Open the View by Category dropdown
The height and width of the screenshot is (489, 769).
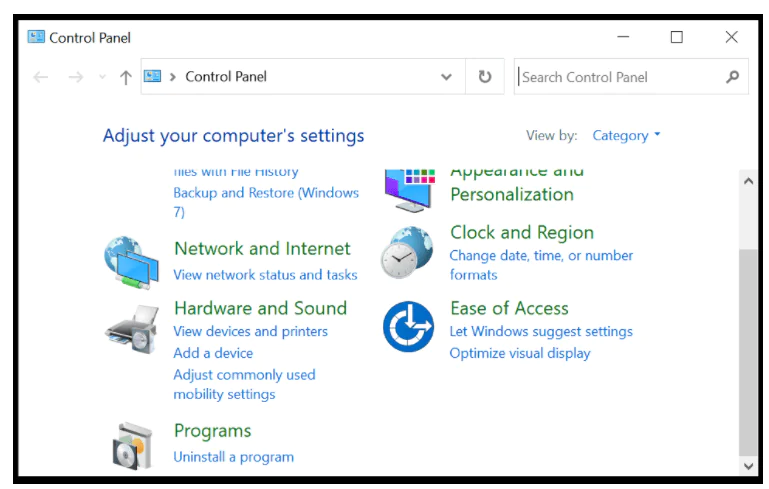(626, 136)
